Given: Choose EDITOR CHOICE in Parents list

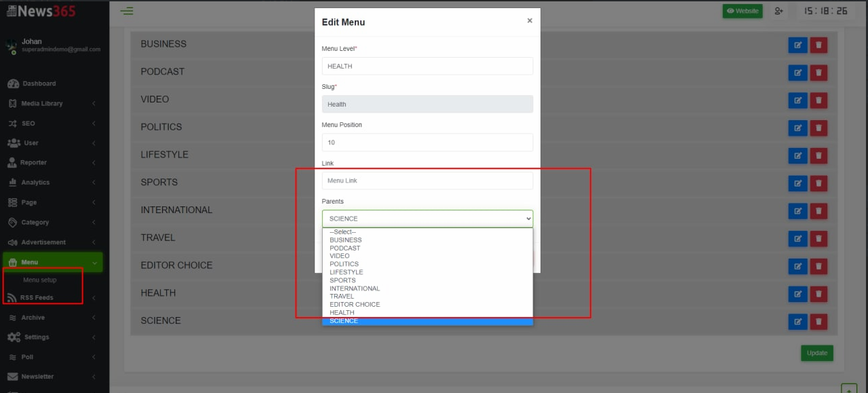Looking at the screenshot, I should click(427, 305).
